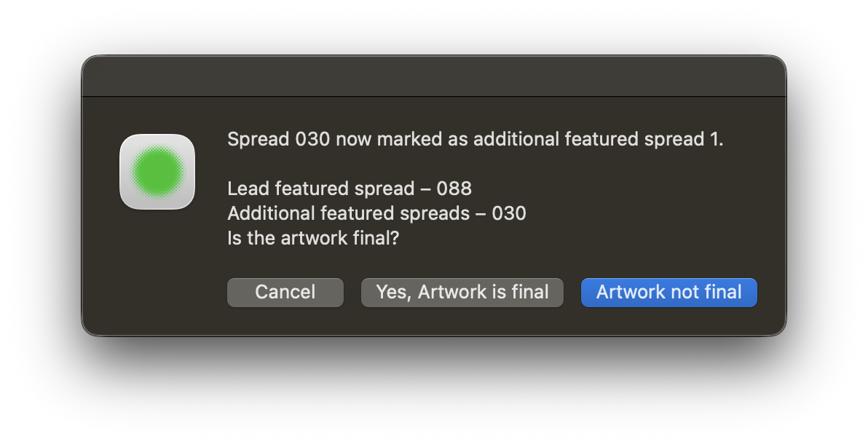The height and width of the screenshot is (444, 868).
Task: Click the words not final on the blue button
Action: pos(712,293)
